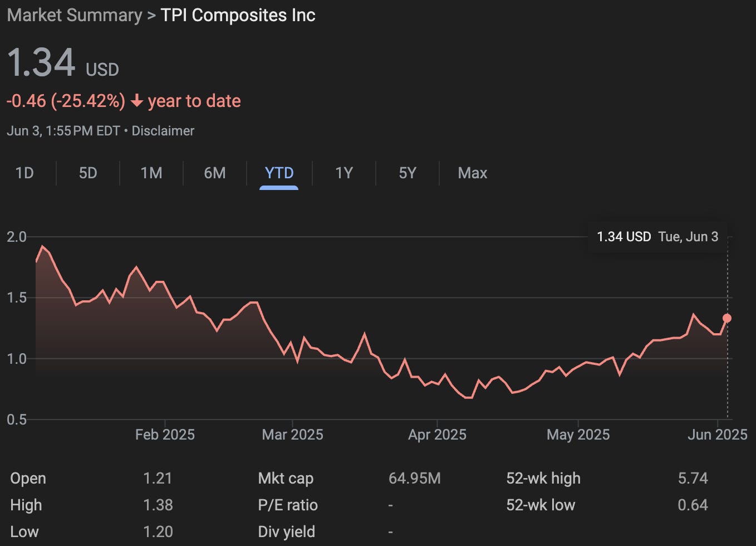Click the Mar 2025 axis label
This screenshot has width=756, height=546.
coord(292,435)
